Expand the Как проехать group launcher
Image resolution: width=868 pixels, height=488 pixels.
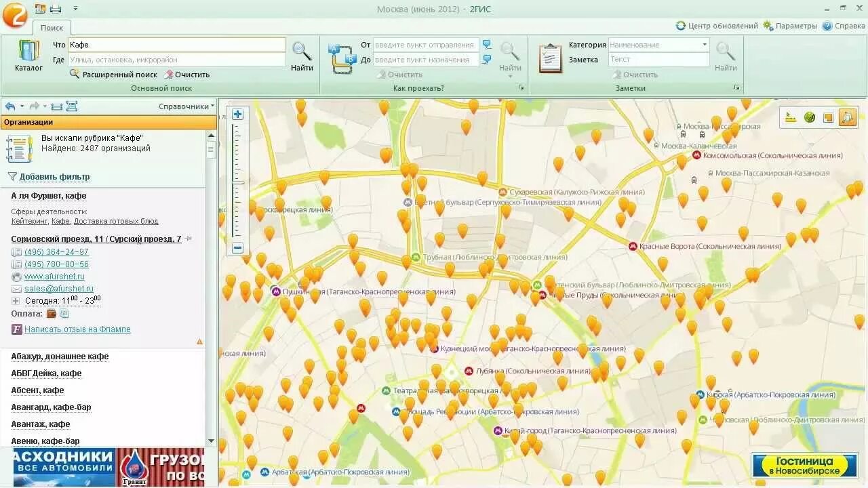521,88
